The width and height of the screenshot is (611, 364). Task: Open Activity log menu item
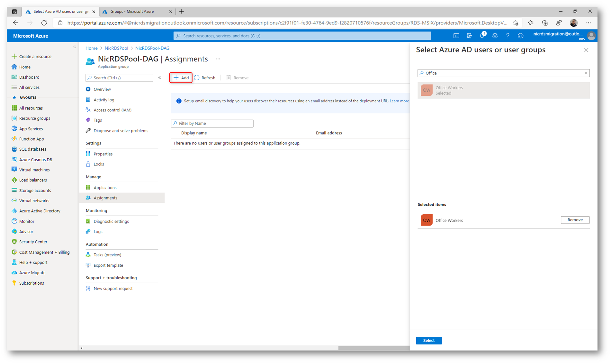104,100
